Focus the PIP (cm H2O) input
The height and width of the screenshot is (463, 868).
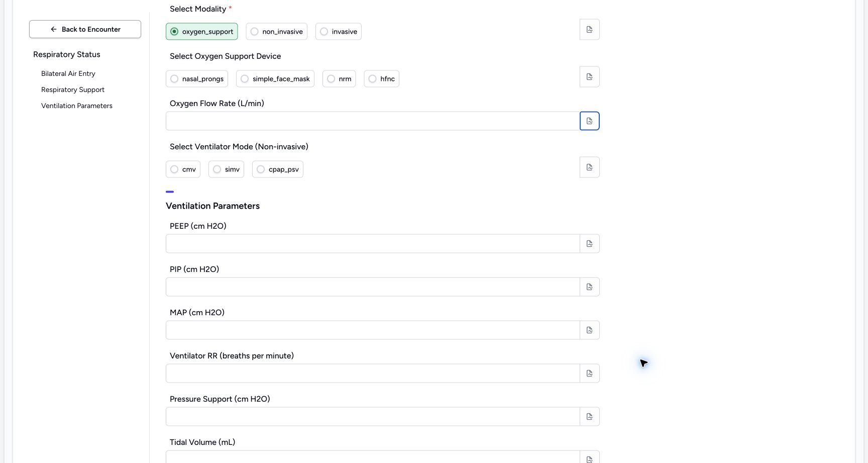(373, 287)
